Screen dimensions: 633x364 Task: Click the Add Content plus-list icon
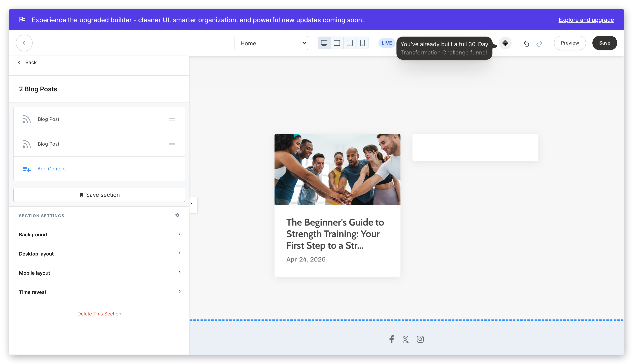coord(26,169)
